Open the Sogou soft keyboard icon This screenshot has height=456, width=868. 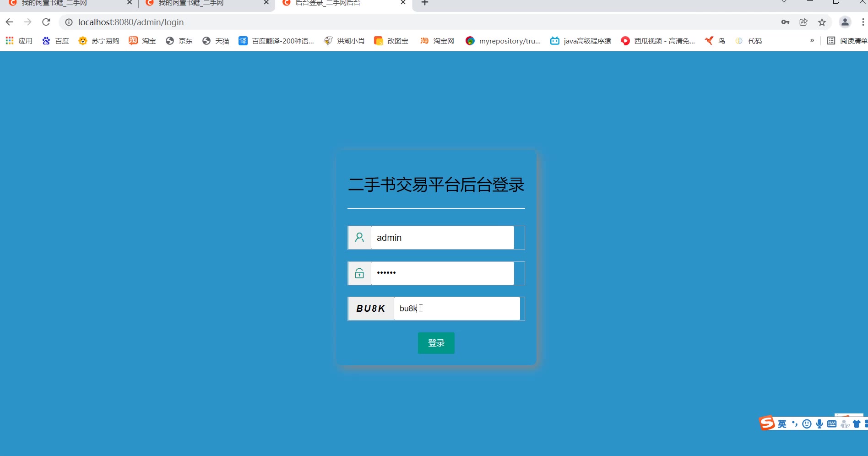point(832,424)
